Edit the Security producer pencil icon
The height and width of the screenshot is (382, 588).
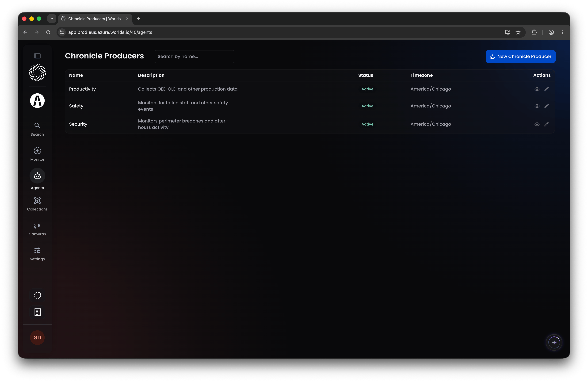(546, 124)
